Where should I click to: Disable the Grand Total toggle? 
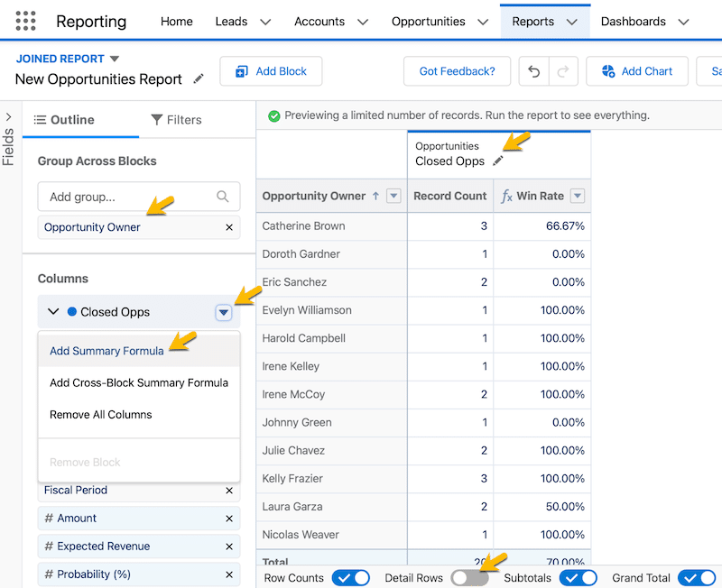[x=697, y=576]
